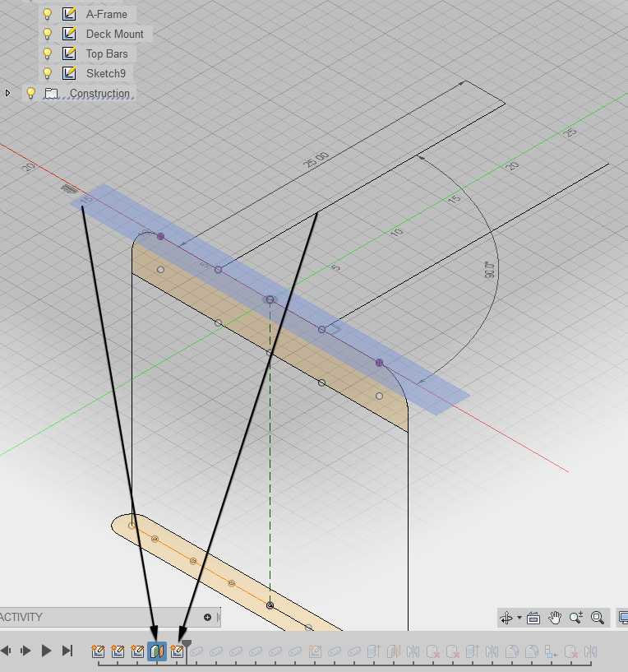Hide the Top Bars sketch via its bulb
The image size is (628, 672).
point(48,53)
